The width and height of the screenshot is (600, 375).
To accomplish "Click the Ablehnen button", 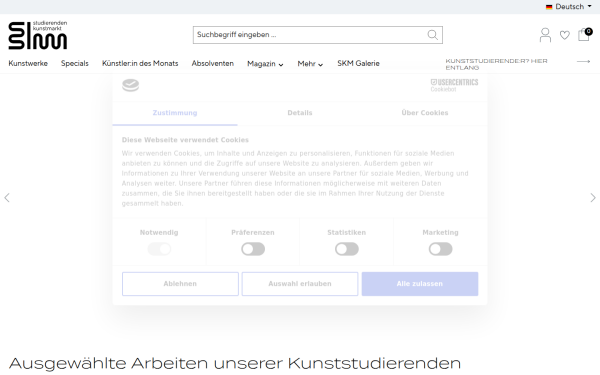I will point(180,284).
